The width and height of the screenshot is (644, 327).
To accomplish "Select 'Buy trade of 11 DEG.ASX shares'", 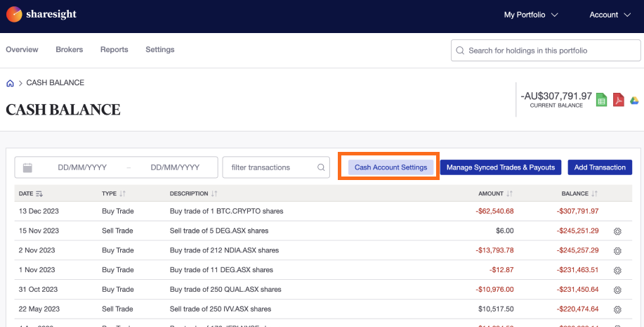I will tap(221, 270).
